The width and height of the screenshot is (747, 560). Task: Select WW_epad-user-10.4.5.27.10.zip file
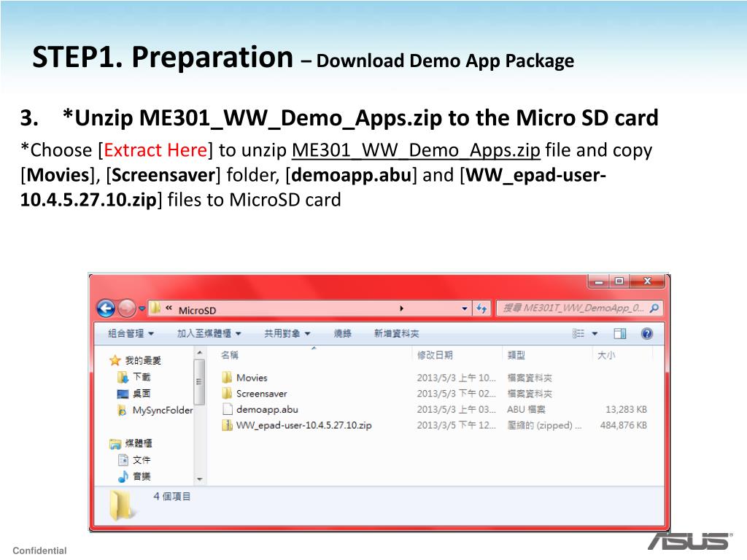(304, 425)
